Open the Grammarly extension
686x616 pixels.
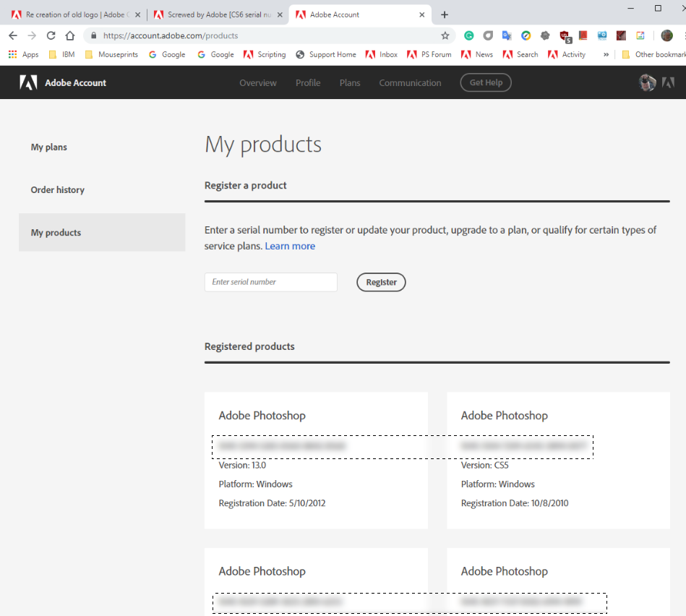pos(468,35)
